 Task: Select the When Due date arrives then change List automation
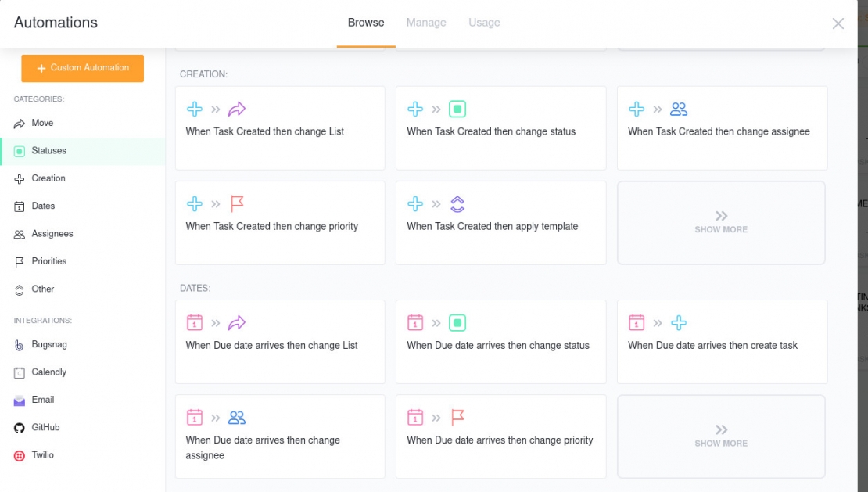(x=279, y=343)
